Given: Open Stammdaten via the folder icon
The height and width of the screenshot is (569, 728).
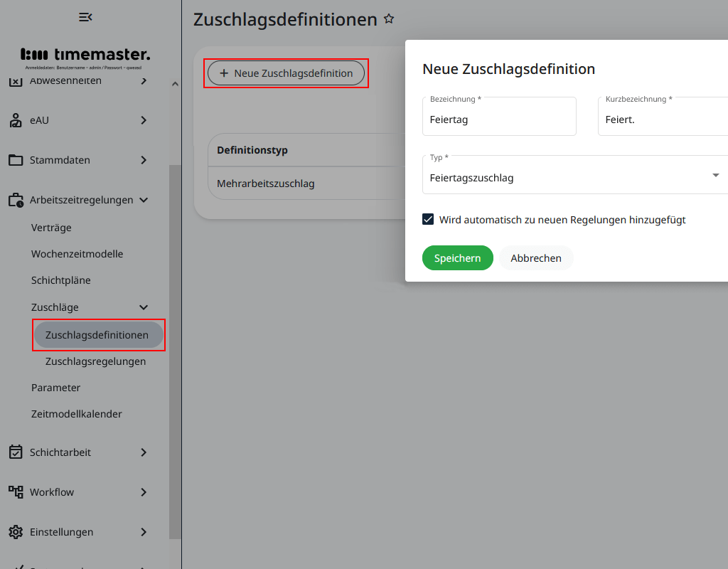Looking at the screenshot, I should coord(16,160).
